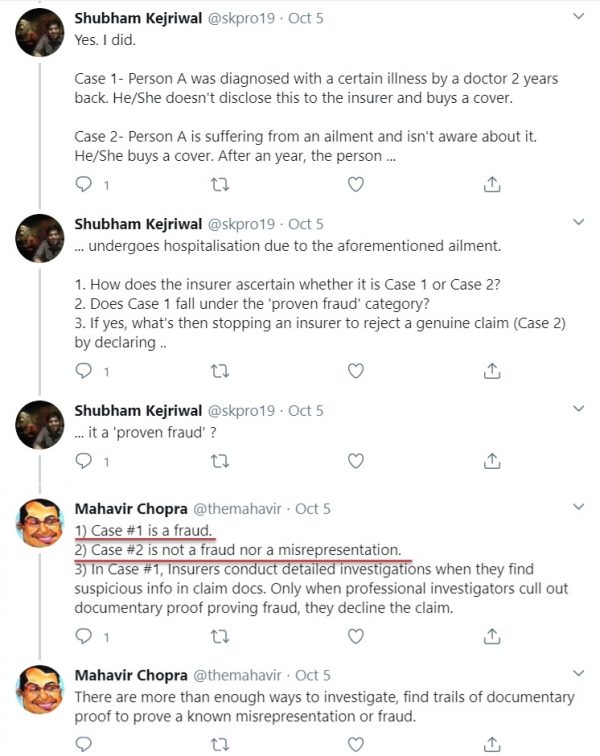Viewport: 600px width, 756px height.
Task: Retweet the "it a 'proven fraud' ?" tweet
Action: tap(220, 461)
